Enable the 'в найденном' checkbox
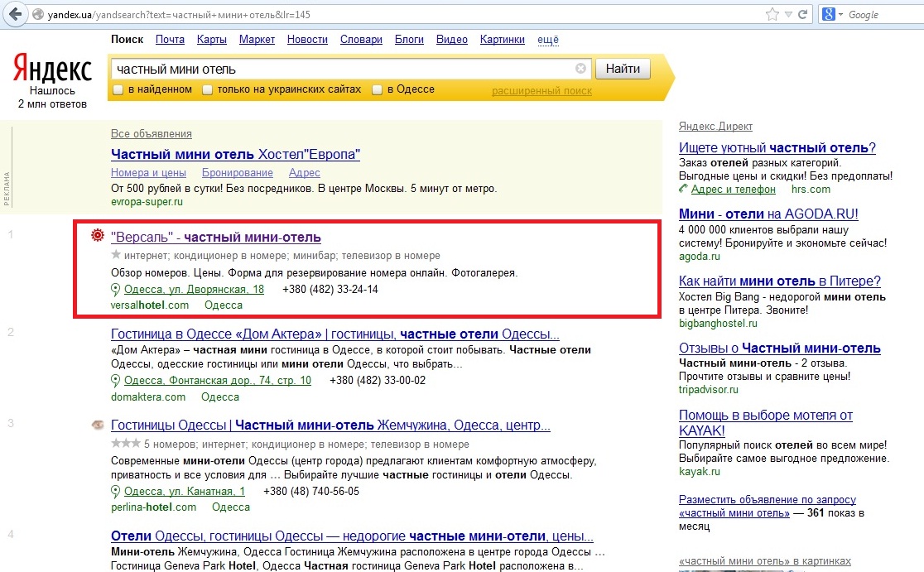This screenshot has height=572, width=924. [118, 89]
